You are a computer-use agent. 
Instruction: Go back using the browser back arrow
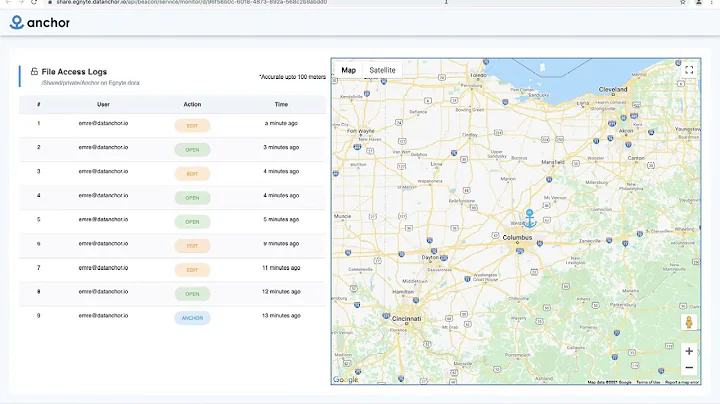click(x=8, y=2)
